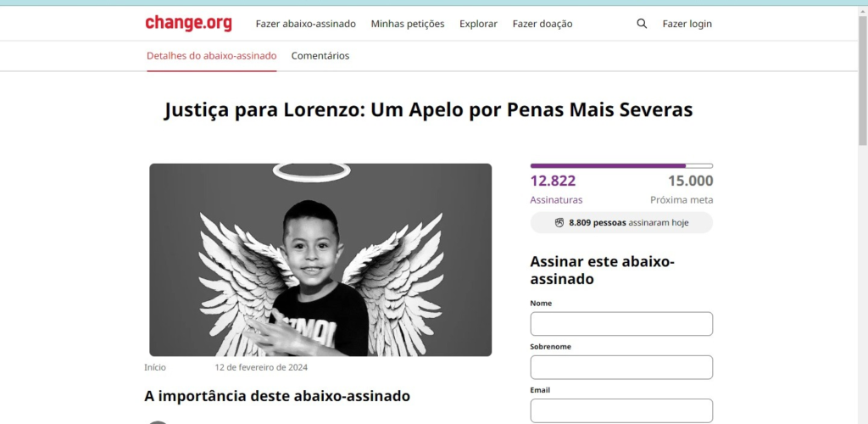Screen dimensions: 868x424
Task: Click the search magnifier icon
Action: pyautogui.click(x=642, y=24)
